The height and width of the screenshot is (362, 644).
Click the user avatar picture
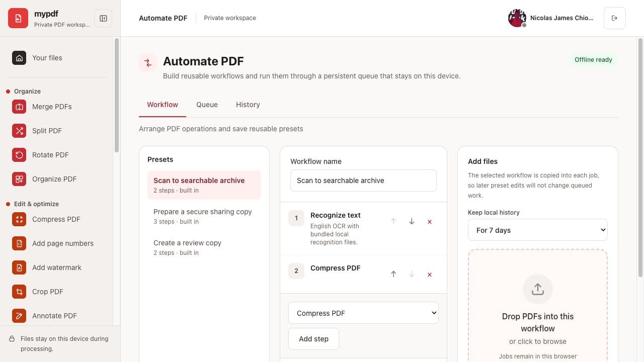coord(517,18)
